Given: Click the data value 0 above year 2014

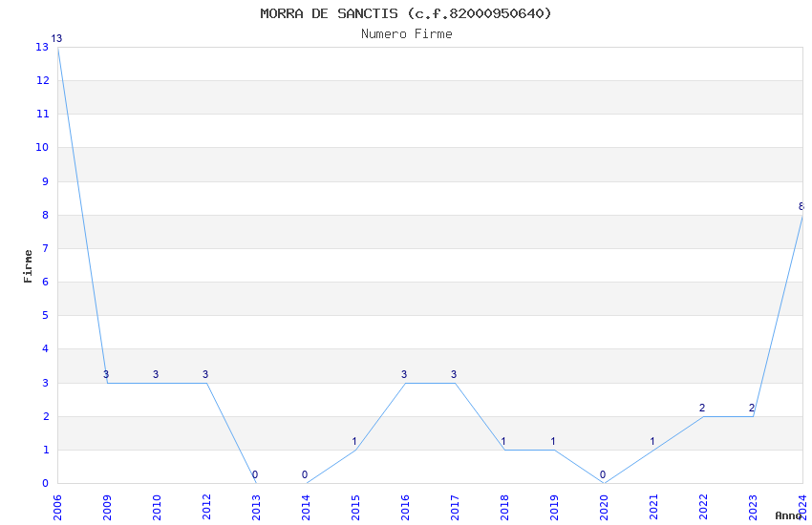Looking at the screenshot, I should [x=305, y=474].
